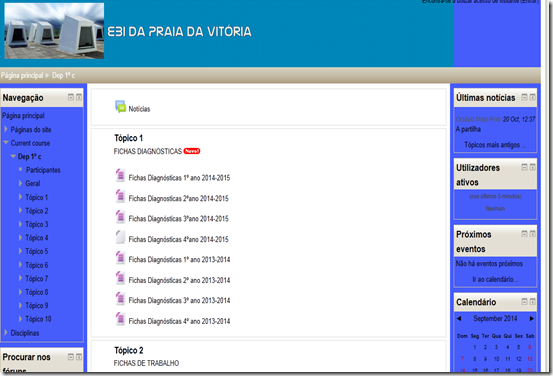553x376 pixels.
Task: Go to next month in calendar
Action: click(531, 319)
